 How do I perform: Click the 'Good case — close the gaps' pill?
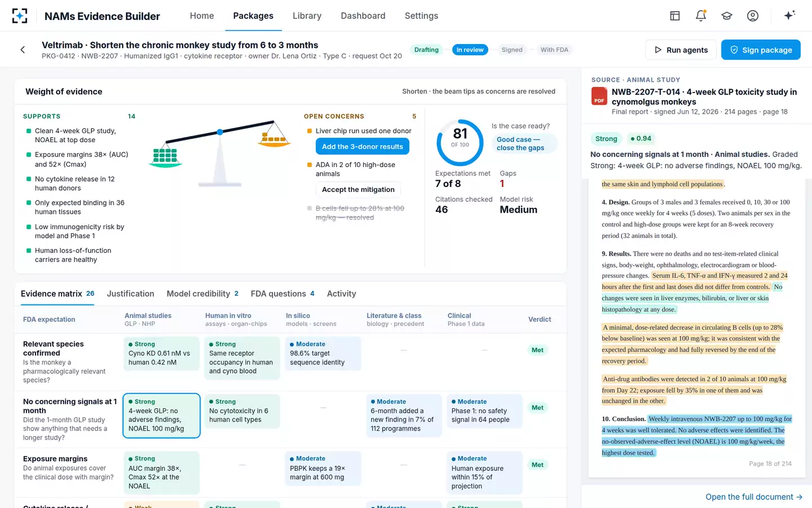pos(524,143)
